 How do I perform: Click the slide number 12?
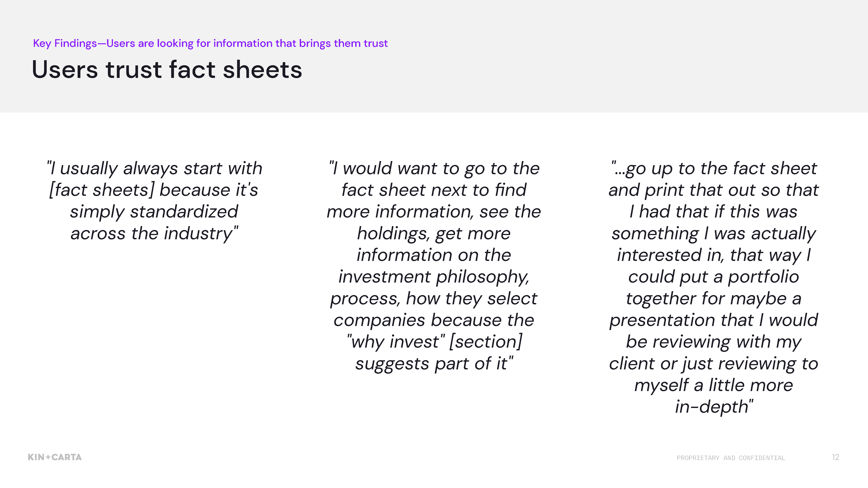(x=835, y=457)
